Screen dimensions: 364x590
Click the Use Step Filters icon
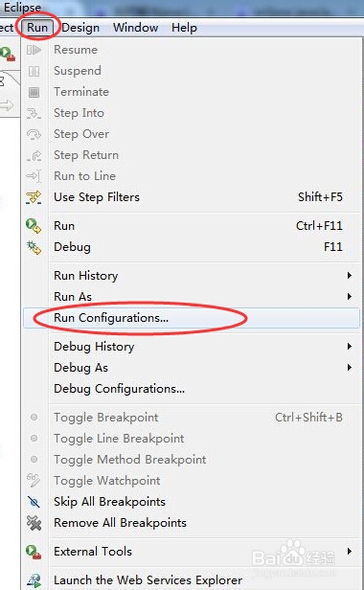34,197
